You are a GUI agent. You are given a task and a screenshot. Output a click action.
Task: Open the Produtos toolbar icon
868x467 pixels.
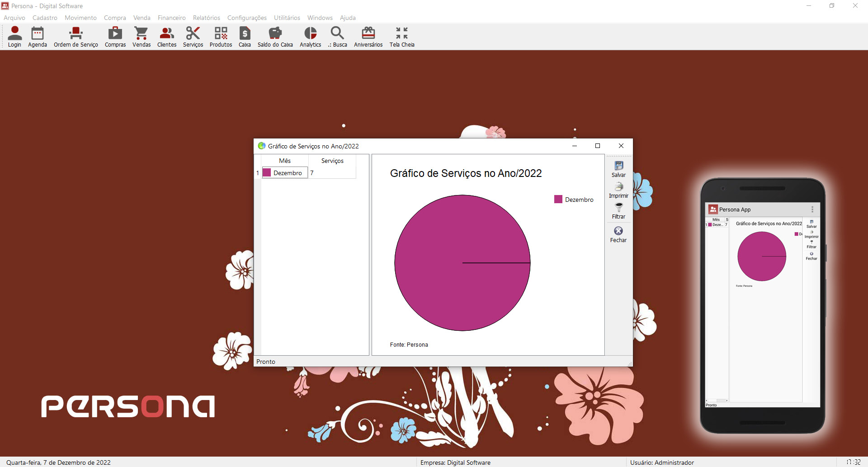[221, 36]
